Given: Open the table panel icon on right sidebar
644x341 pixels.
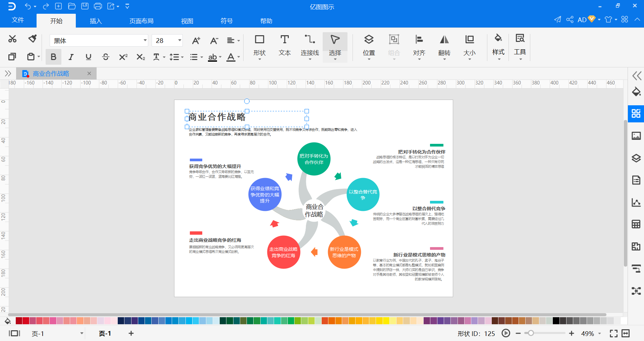Looking at the screenshot, I should pos(636,224).
